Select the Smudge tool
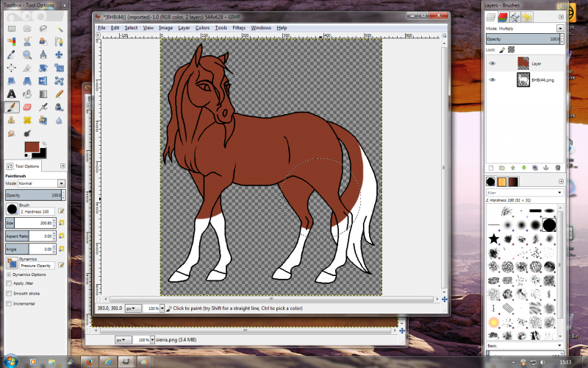The height and width of the screenshot is (368, 588). (12, 133)
